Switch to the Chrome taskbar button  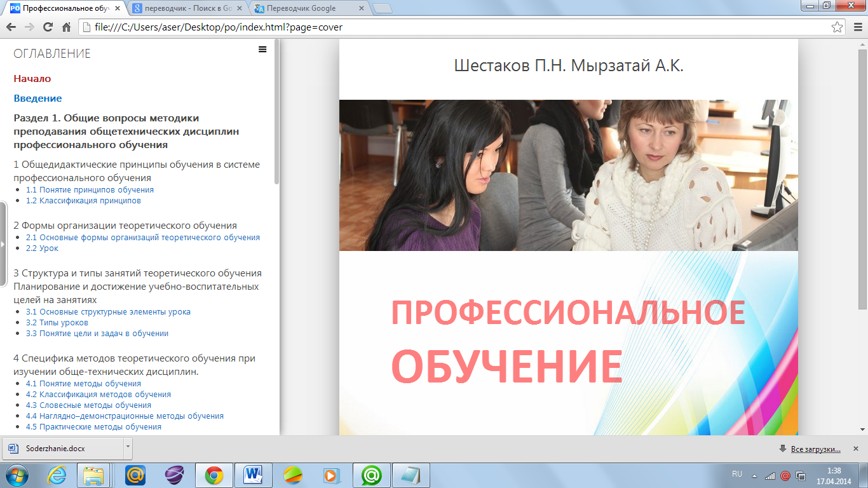coord(214,475)
